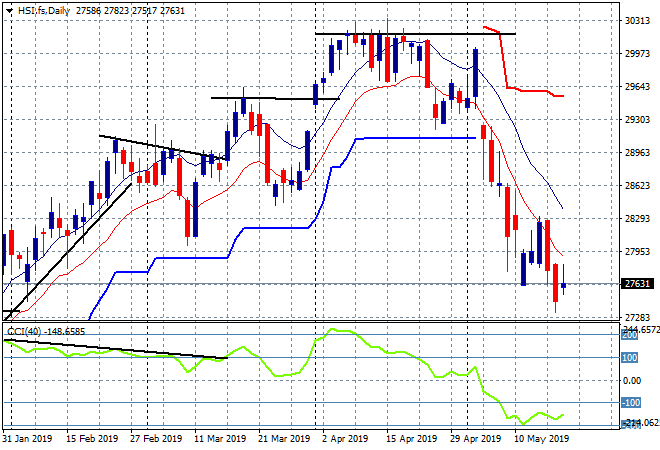Click the chart menu triangle beside HSI,fs,Daily
Image resolution: width=660 pixels, height=450 pixels.
9,11
